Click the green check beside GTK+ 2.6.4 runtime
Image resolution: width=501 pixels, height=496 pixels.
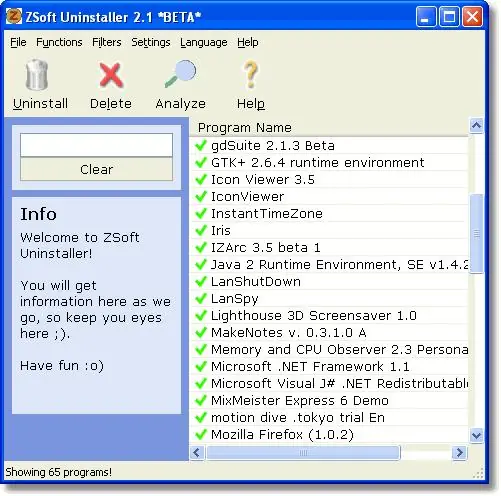(201, 163)
